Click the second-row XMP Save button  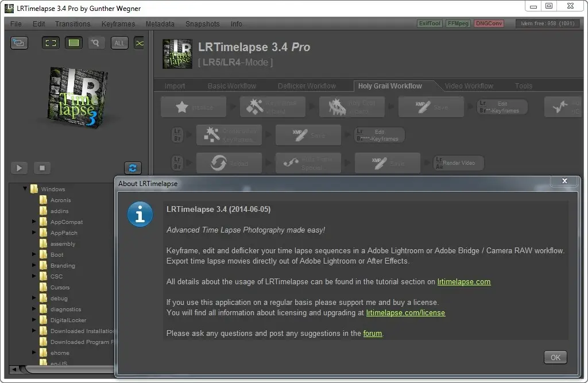[x=308, y=135]
